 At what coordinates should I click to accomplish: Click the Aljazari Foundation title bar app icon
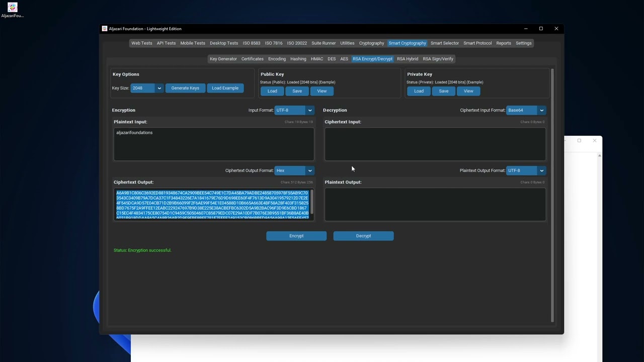(105, 29)
